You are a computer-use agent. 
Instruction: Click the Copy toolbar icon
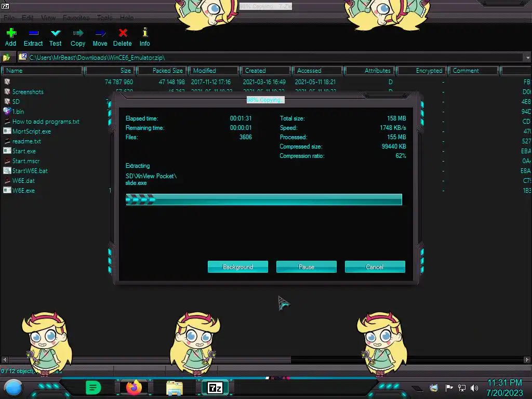pyautogui.click(x=78, y=33)
